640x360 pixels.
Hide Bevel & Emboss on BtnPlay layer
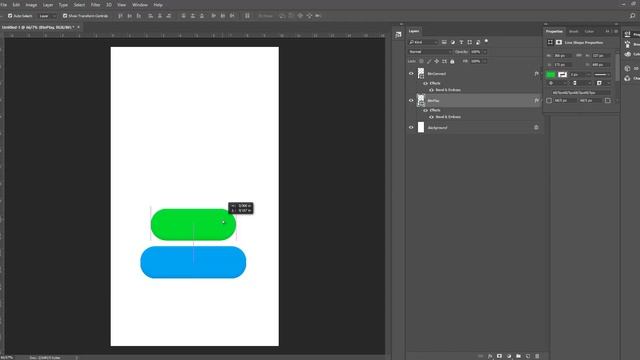(431, 117)
